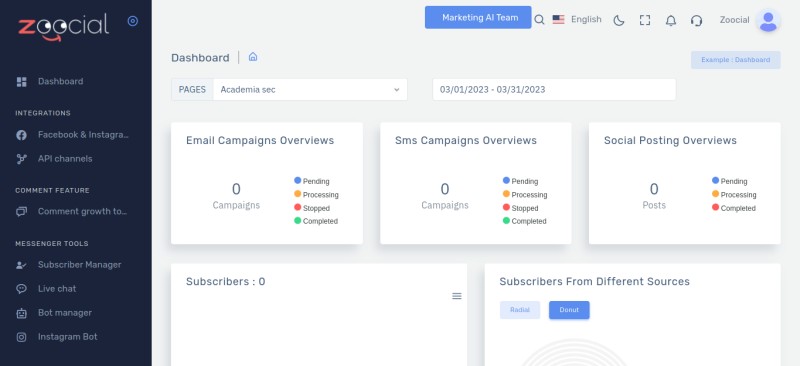Toggle Stopped legend in Email Campaigns
800x366 pixels.
[x=312, y=208]
